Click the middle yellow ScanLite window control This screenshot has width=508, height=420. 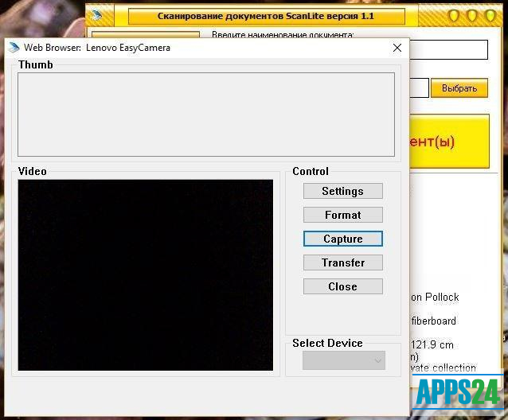point(472,15)
